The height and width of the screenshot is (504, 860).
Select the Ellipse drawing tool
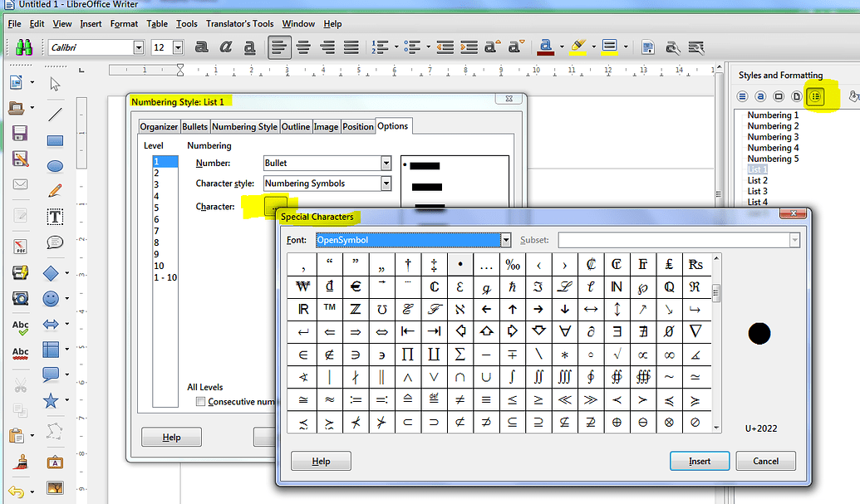click(x=53, y=164)
